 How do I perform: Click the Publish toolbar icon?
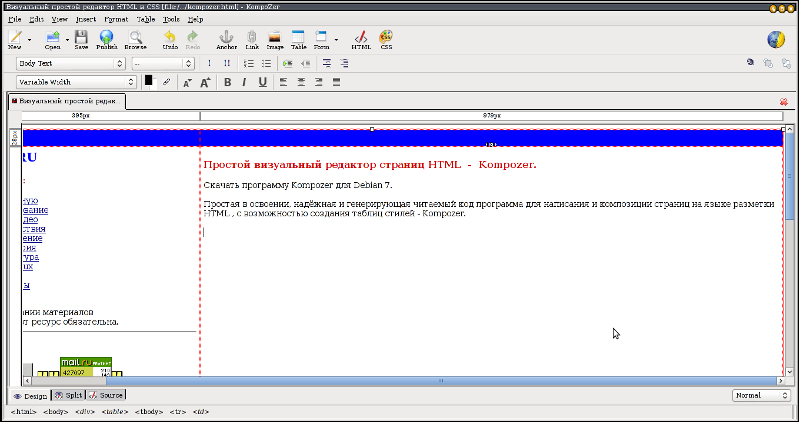pos(107,40)
